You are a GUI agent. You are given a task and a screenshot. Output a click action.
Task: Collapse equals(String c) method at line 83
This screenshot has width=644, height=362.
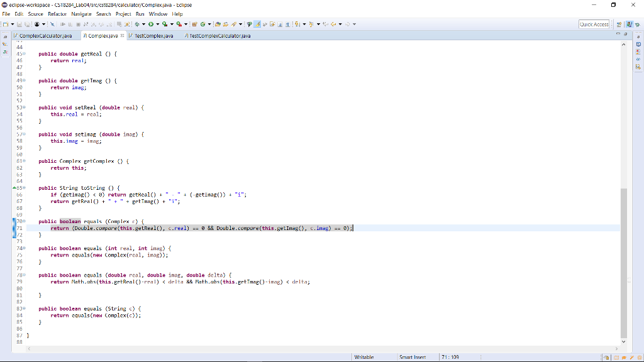[x=25, y=309]
